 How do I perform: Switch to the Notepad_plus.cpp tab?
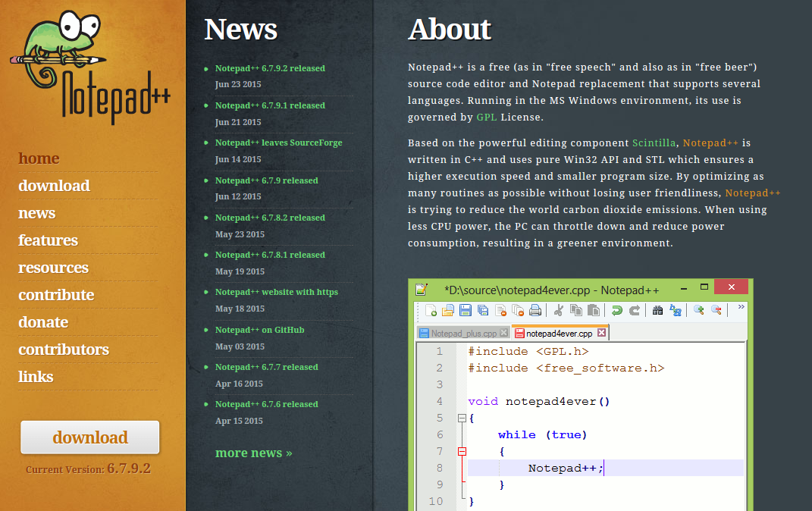[x=463, y=334]
